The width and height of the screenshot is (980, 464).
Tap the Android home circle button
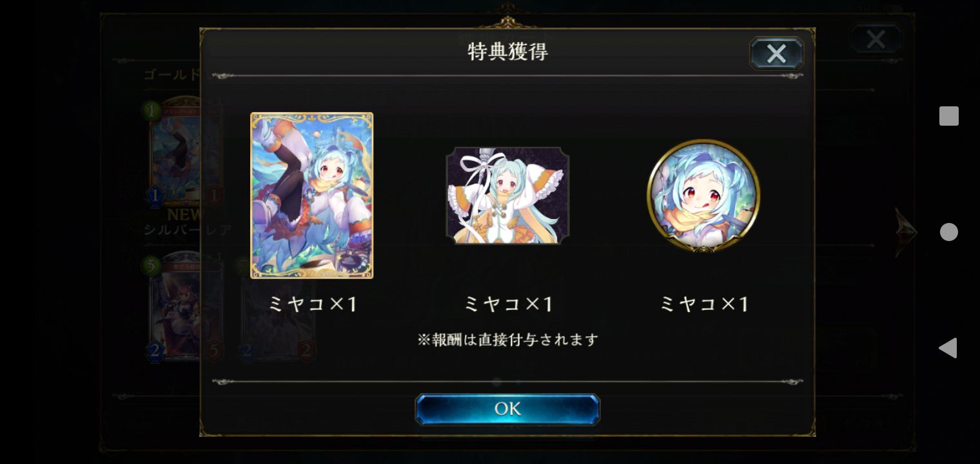pyautogui.click(x=948, y=232)
